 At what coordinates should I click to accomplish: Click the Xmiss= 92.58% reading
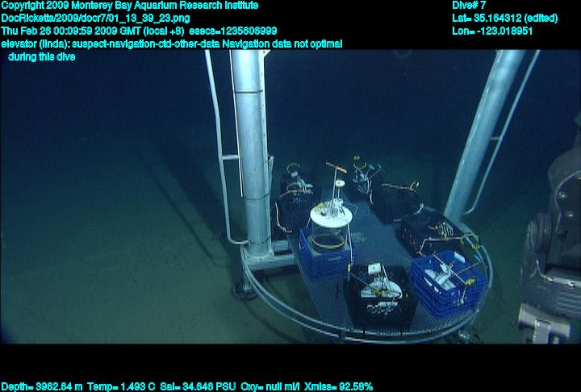pos(339,386)
